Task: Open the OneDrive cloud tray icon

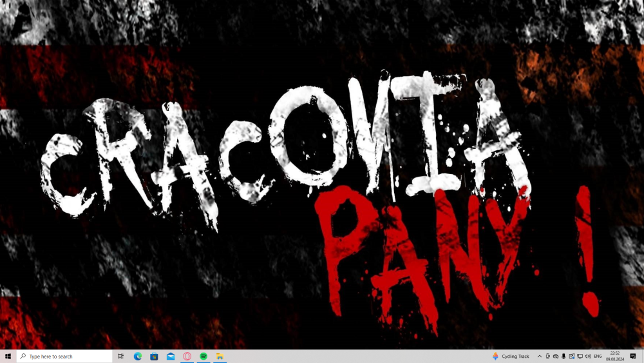Action: click(556, 357)
